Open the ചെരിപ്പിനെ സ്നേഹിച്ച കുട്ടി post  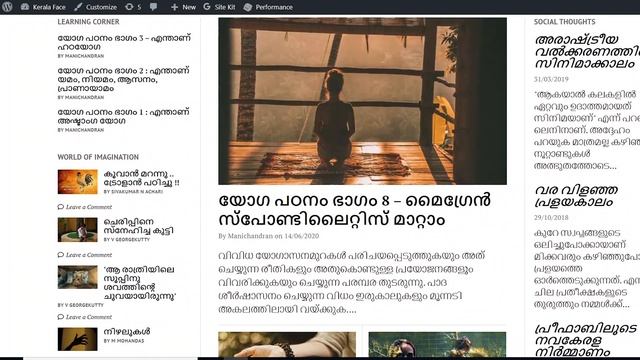coord(138,226)
